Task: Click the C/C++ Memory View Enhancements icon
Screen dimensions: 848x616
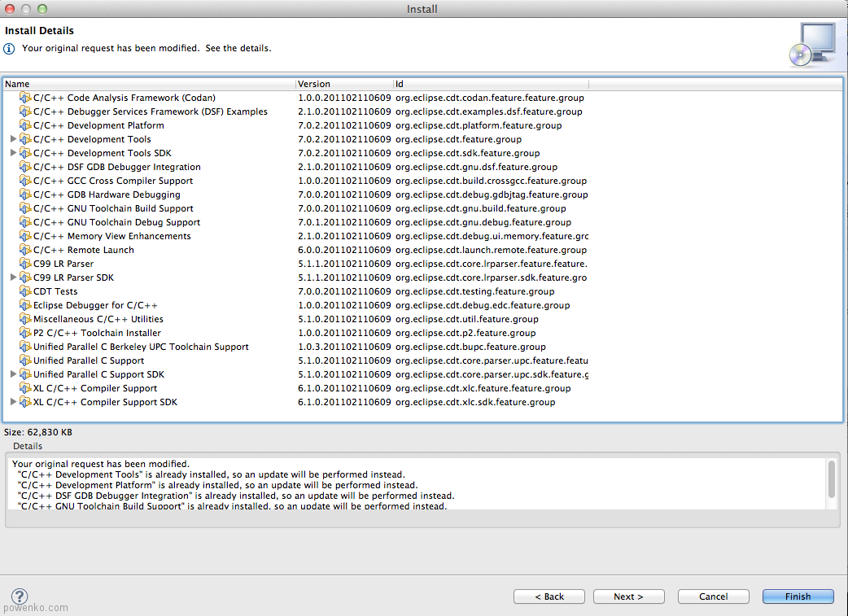Action: 25,236
